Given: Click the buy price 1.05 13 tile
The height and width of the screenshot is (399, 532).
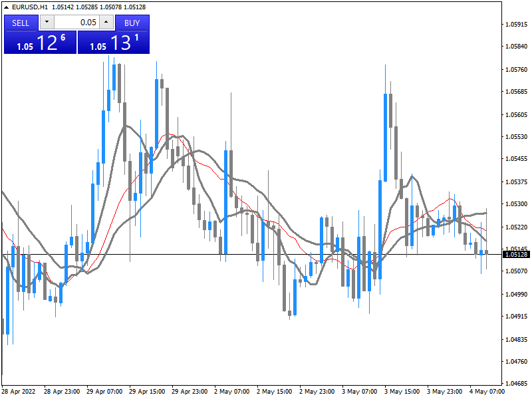Looking at the screenshot, I should click(x=114, y=43).
